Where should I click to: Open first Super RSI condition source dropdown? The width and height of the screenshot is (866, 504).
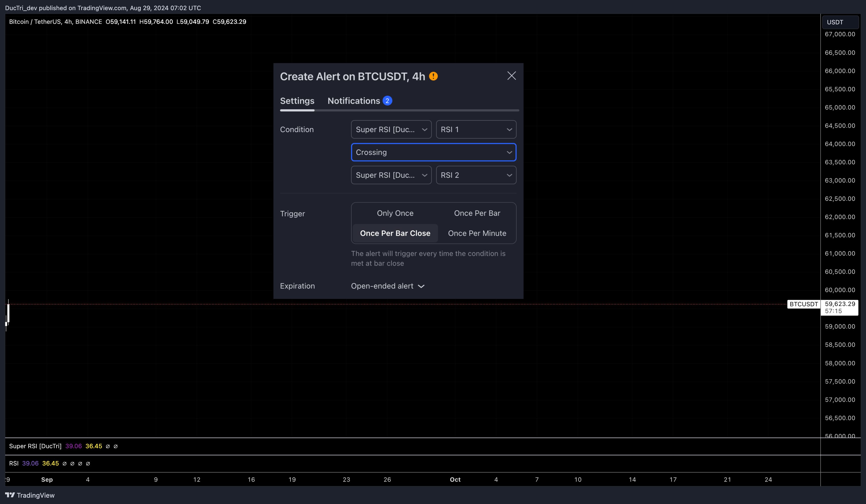[x=391, y=130]
